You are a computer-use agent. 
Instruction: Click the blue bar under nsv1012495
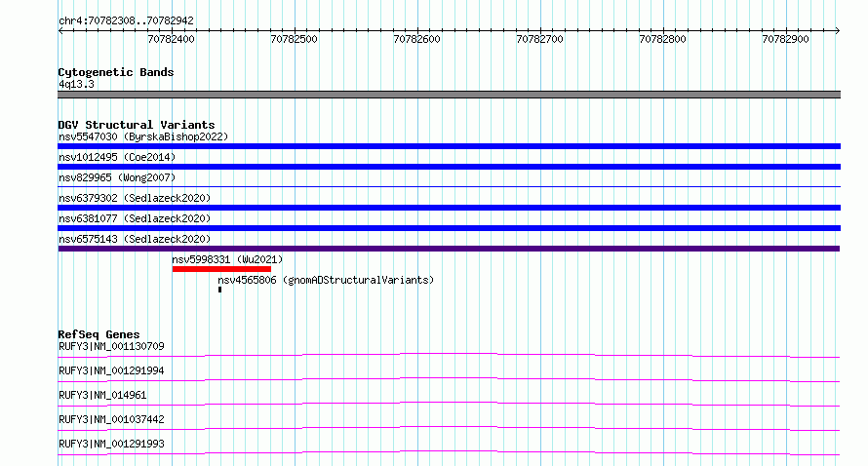pyautogui.click(x=449, y=167)
